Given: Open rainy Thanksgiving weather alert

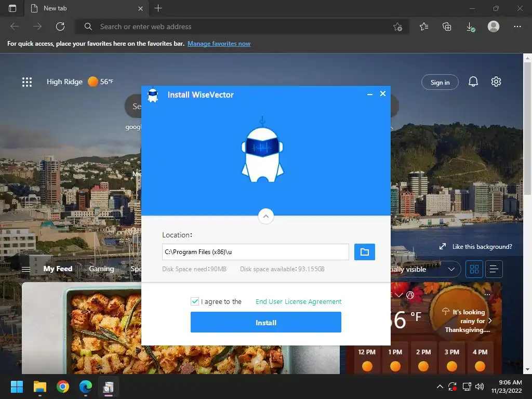Looking at the screenshot, I should (x=467, y=321).
